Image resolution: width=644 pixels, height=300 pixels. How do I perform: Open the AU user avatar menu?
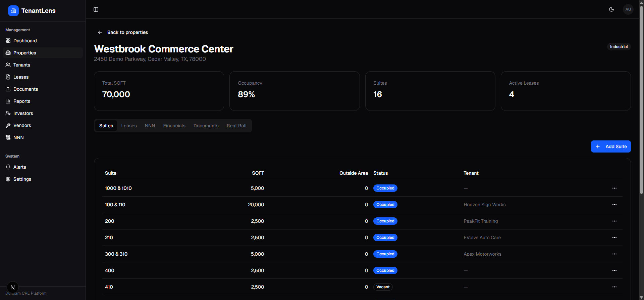pyautogui.click(x=628, y=9)
